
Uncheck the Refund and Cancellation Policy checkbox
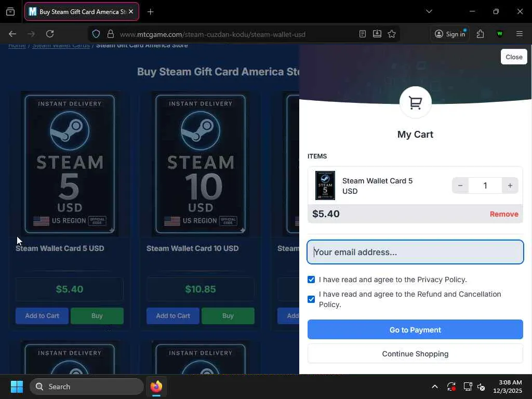coord(311,299)
